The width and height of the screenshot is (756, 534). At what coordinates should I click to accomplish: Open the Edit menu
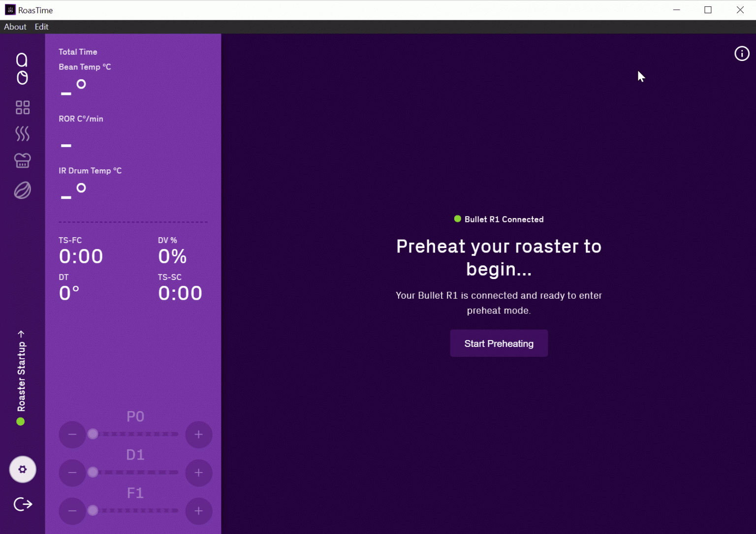41,27
